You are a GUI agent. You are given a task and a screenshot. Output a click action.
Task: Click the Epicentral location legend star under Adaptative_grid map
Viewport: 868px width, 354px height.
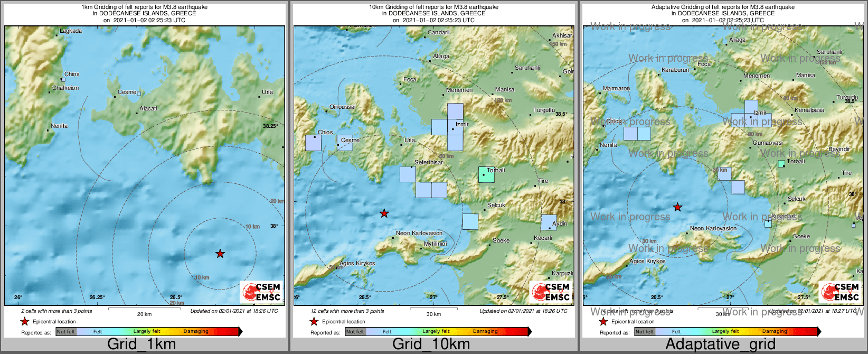(603, 321)
